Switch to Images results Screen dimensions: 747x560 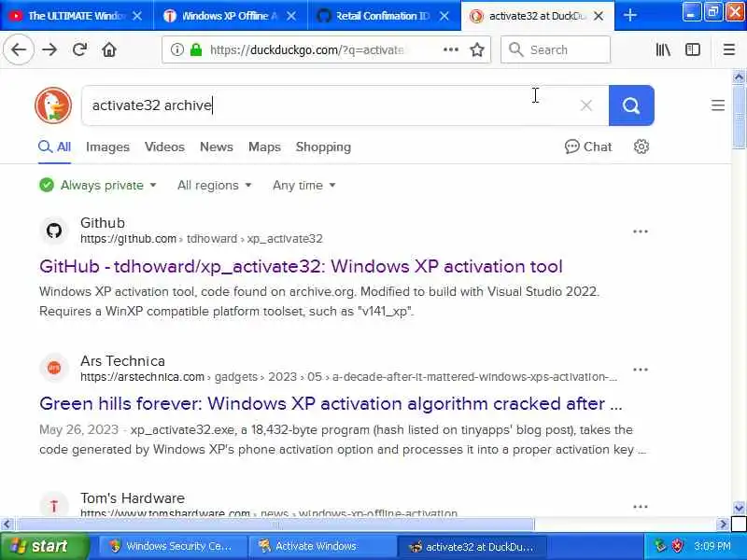coord(107,147)
